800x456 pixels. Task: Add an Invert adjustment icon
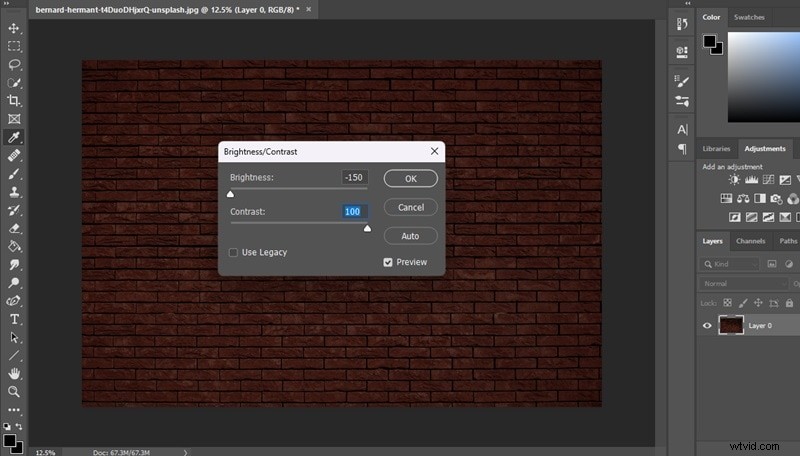click(x=735, y=217)
